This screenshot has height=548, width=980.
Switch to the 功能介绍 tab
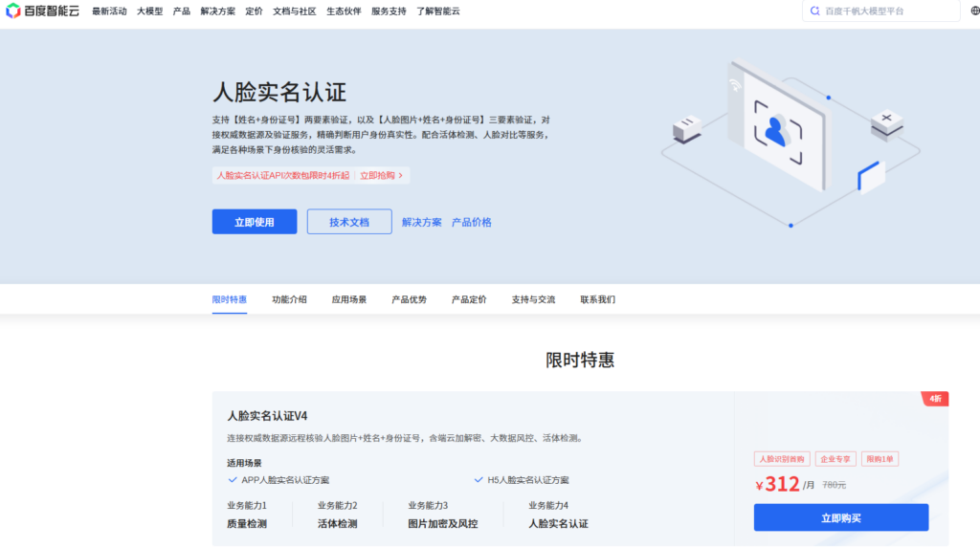click(x=289, y=299)
